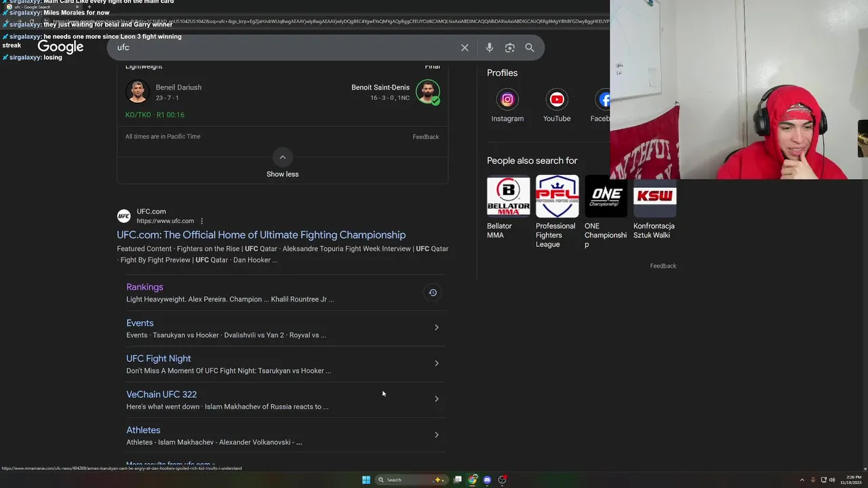The height and width of the screenshot is (488, 868).
Task: Expand the UFC Fight Night chevron
Action: coord(437,363)
